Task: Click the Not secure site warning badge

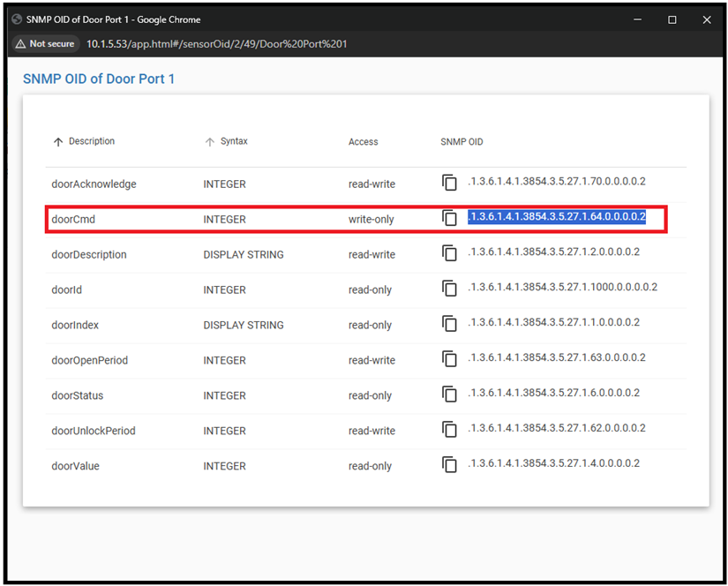Action: pos(45,43)
